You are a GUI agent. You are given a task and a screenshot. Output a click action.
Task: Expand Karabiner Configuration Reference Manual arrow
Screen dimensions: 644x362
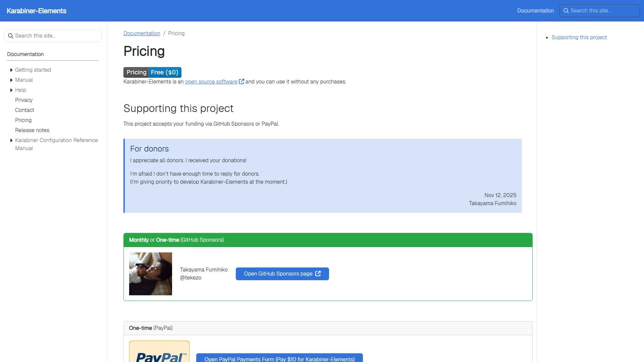(11, 140)
